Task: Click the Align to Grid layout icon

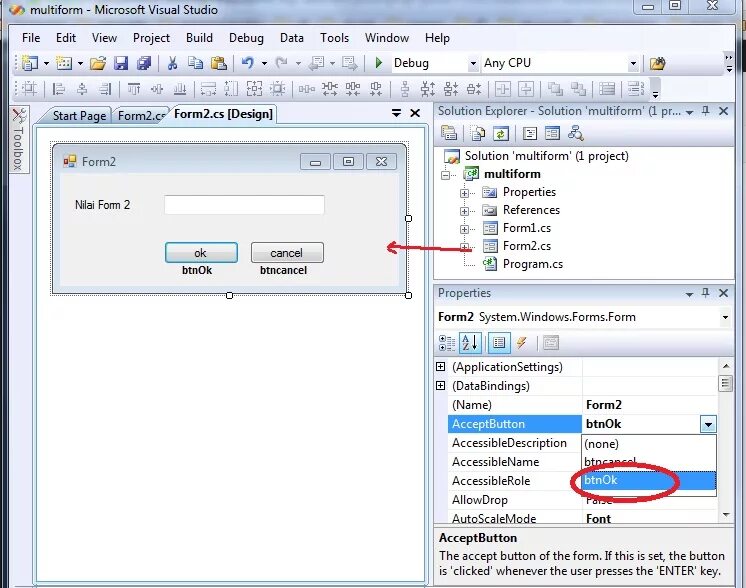Action: 29,88
